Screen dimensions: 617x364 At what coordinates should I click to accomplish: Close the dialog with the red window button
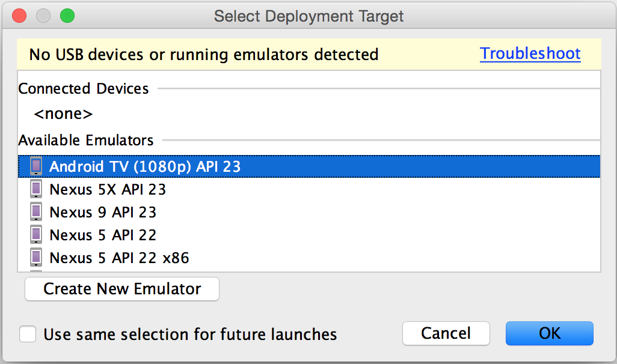click(19, 16)
